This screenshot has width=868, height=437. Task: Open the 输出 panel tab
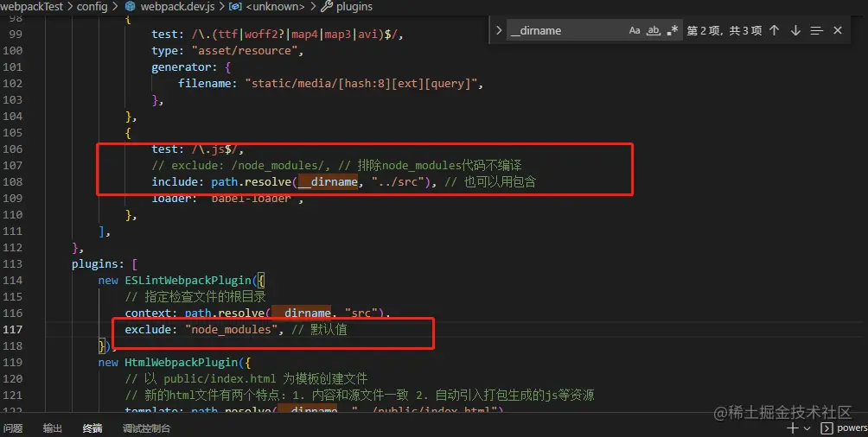(x=53, y=428)
